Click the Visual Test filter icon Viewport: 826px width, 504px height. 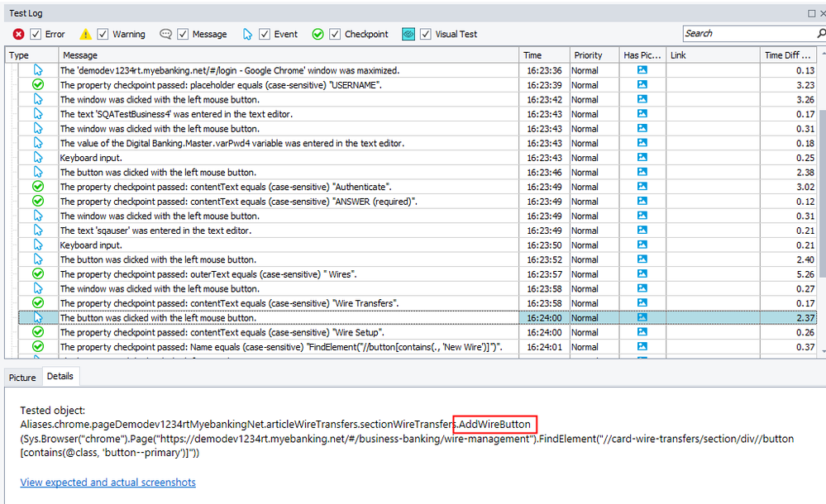pyautogui.click(x=408, y=34)
